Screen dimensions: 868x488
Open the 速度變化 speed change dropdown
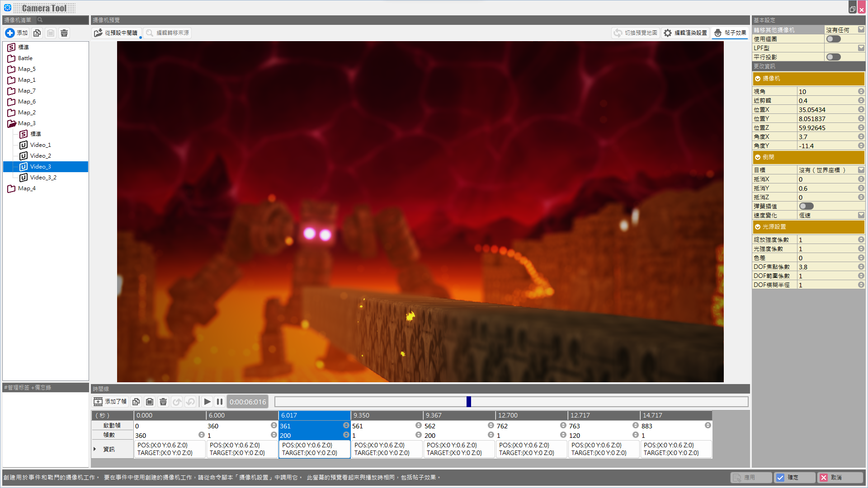(x=861, y=215)
